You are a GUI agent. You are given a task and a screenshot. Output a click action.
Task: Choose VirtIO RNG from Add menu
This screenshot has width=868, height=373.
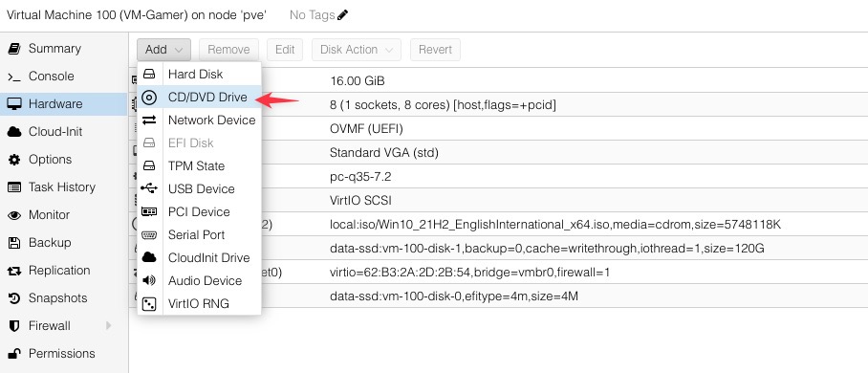(199, 304)
